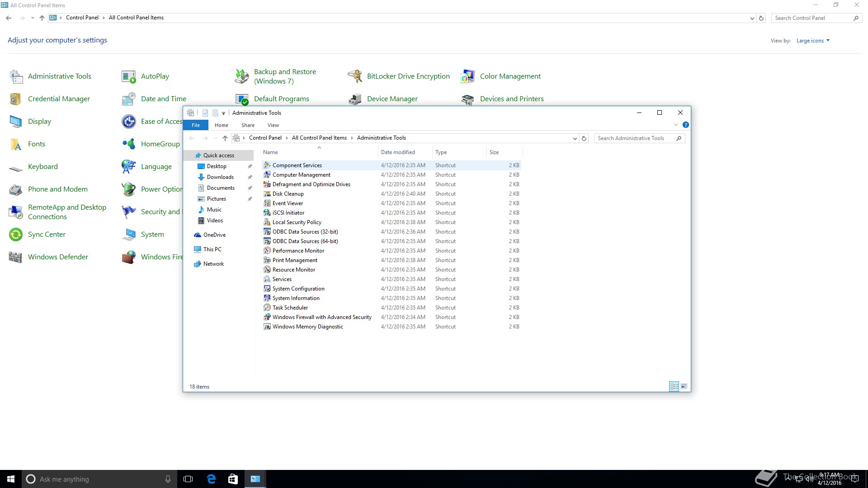Open Customize Quick Access Toolbar dropdown
Screen dimensions: 868x488
pyautogui.click(x=223, y=113)
